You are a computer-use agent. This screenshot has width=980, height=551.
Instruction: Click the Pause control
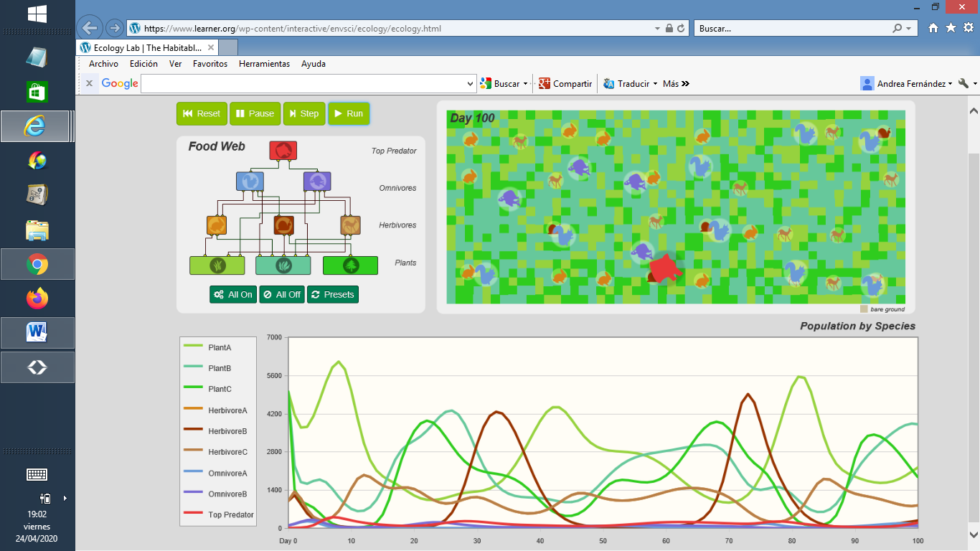(x=255, y=113)
